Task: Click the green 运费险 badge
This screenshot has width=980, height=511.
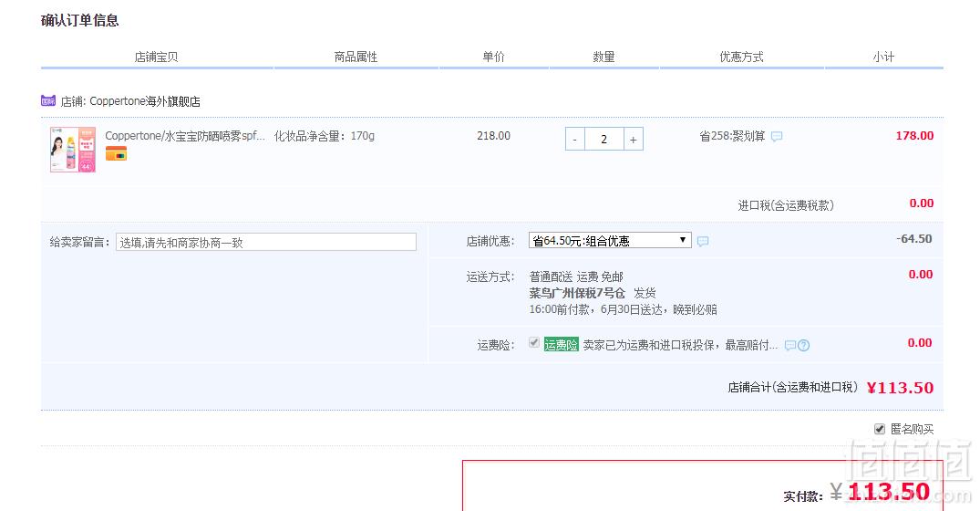Action: coord(562,345)
